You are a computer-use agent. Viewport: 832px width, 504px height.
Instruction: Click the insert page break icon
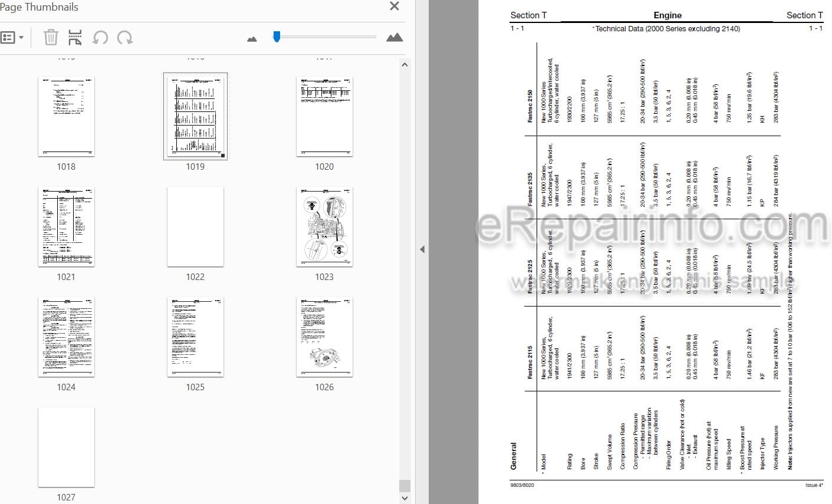point(75,38)
